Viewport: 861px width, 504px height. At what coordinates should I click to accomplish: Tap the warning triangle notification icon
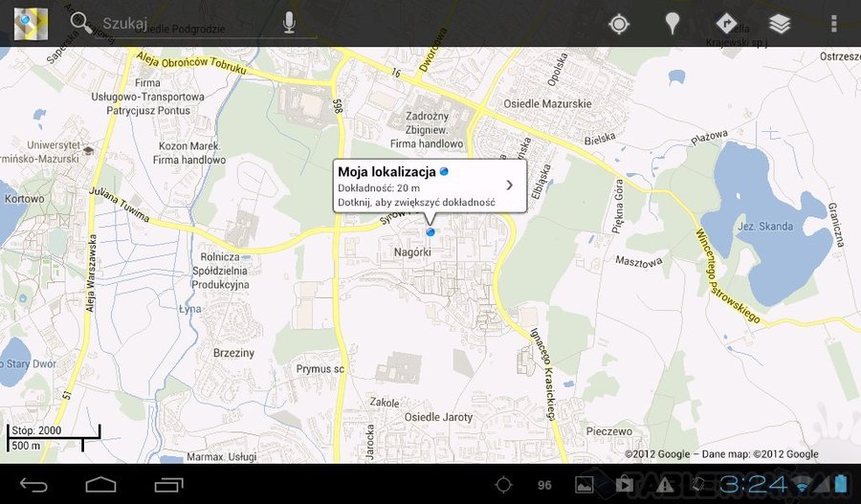pos(665,485)
